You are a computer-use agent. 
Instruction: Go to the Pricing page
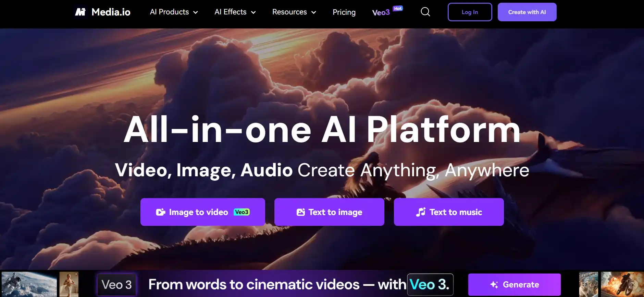point(344,12)
